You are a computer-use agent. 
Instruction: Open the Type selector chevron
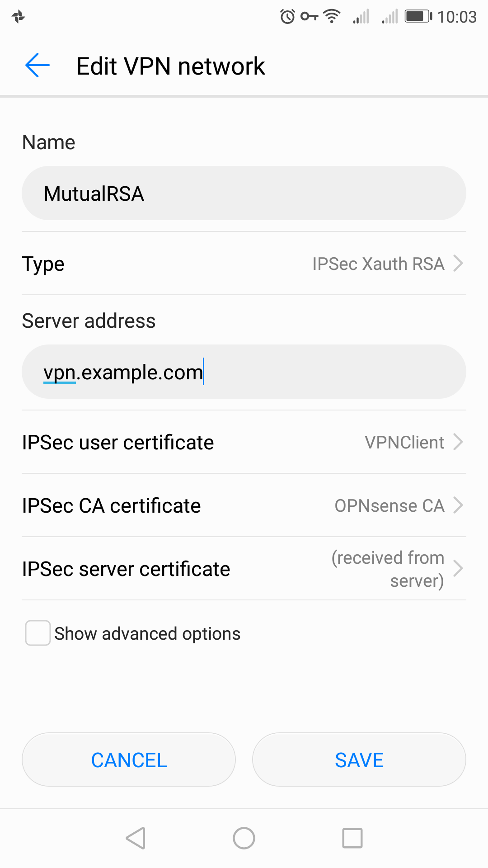(x=458, y=264)
